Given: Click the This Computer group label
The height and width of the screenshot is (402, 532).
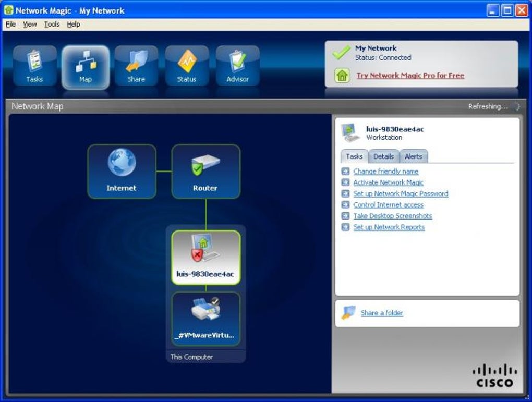Looking at the screenshot, I should [191, 357].
